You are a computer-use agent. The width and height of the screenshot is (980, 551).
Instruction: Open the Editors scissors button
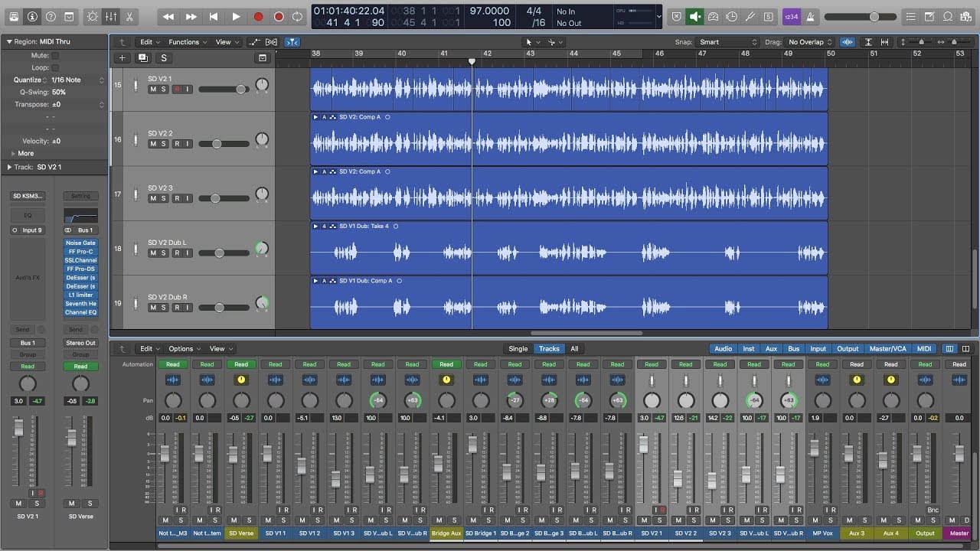click(x=129, y=16)
